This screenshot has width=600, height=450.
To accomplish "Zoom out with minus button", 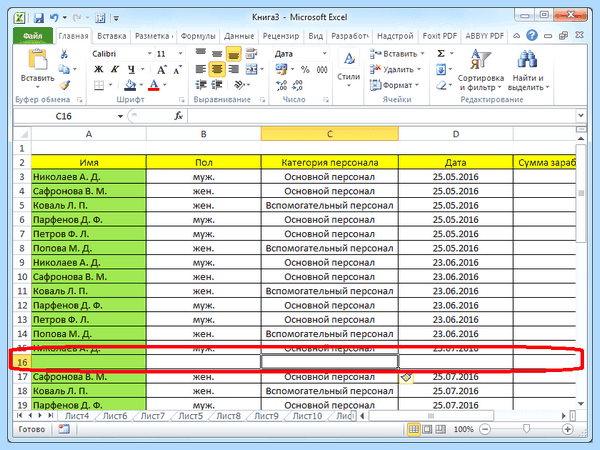I will [485, 429].
